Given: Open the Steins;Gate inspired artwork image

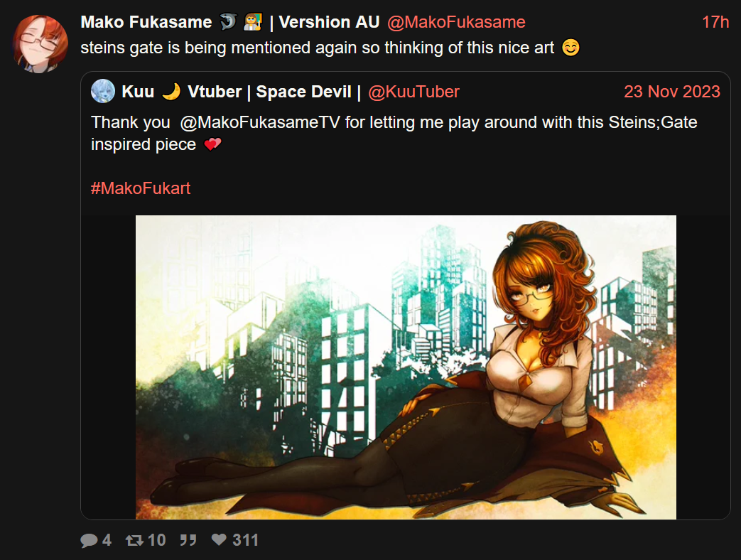Looking at the screenshot, I should (406, 367).
